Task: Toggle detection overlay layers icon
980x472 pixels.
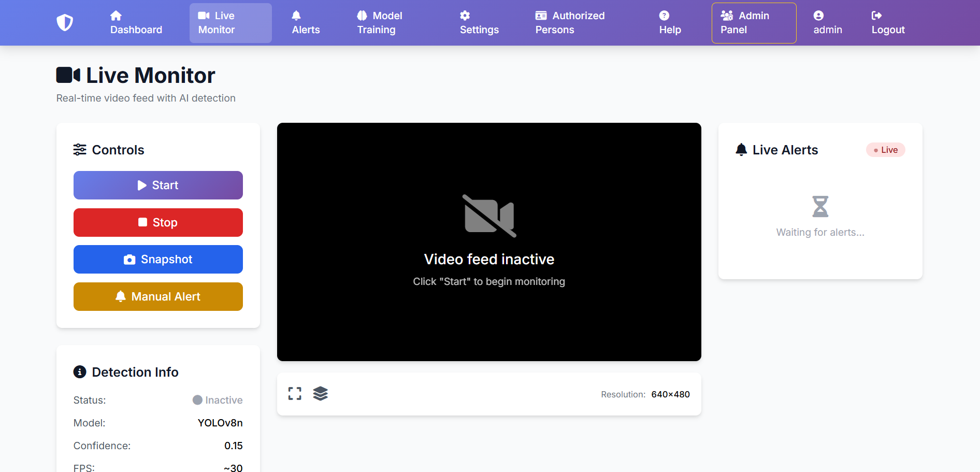Action: pos(321,394)
